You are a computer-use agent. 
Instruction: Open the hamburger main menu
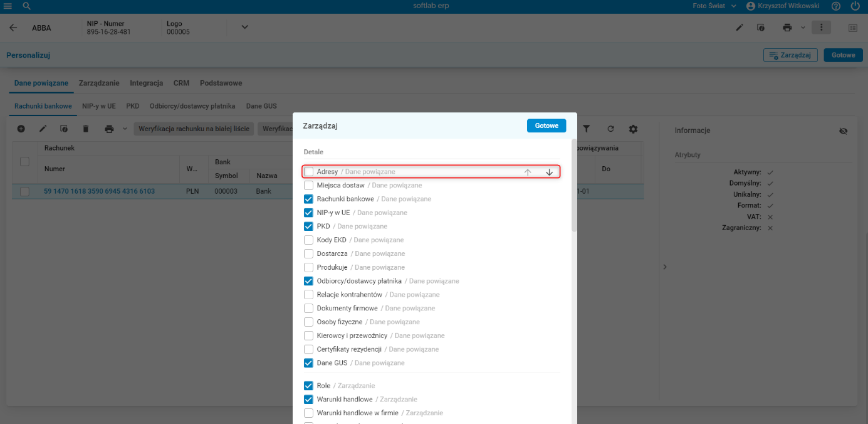(x=8, y=6)
